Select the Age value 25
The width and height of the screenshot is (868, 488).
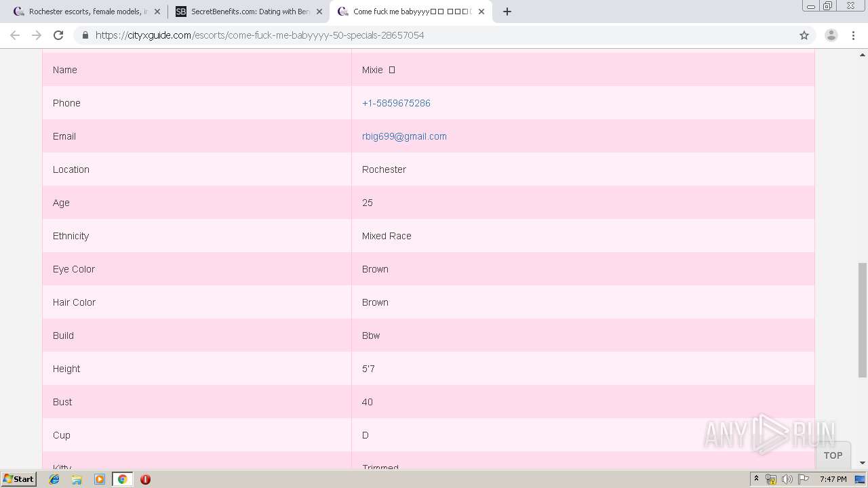coord(368,203)
